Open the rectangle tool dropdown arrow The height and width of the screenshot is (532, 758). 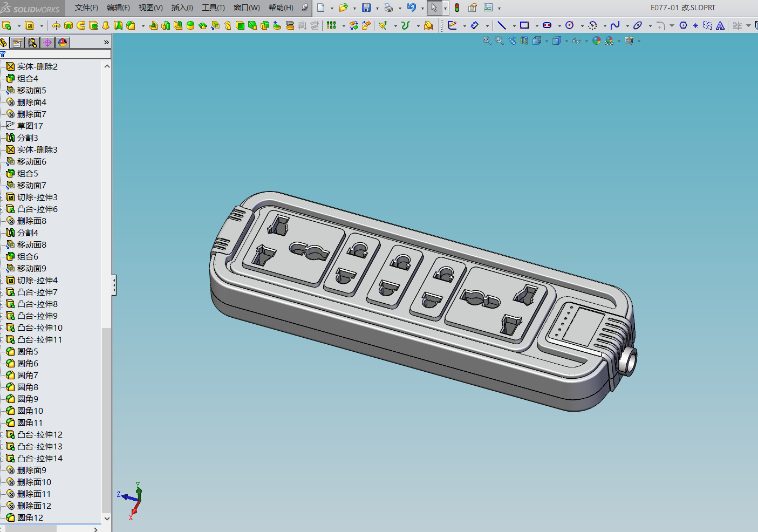point(537,26)
